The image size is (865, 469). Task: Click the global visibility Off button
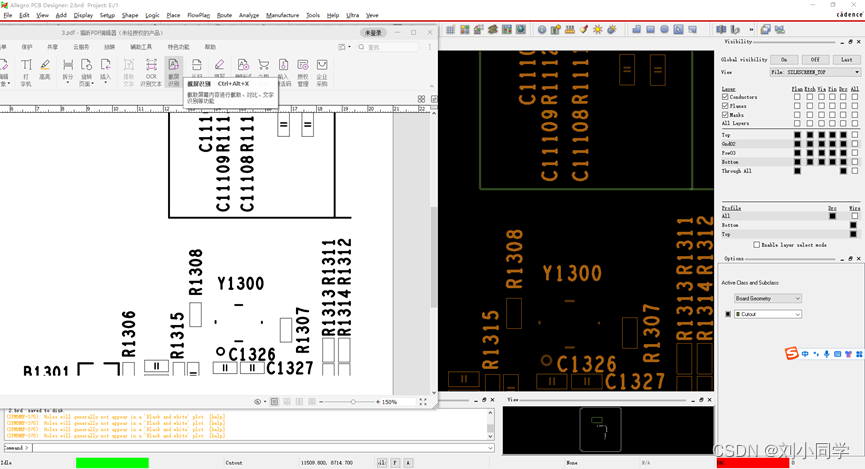point(815,60)
